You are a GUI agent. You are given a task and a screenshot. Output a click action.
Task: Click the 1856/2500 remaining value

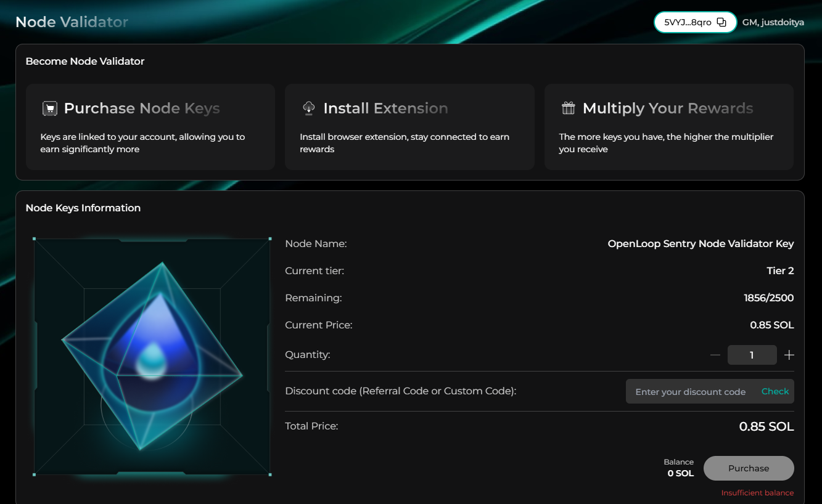(769, 298)
